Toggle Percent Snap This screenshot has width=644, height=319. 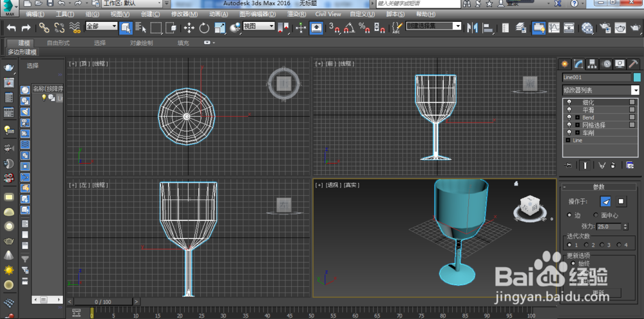pos(365,28)
